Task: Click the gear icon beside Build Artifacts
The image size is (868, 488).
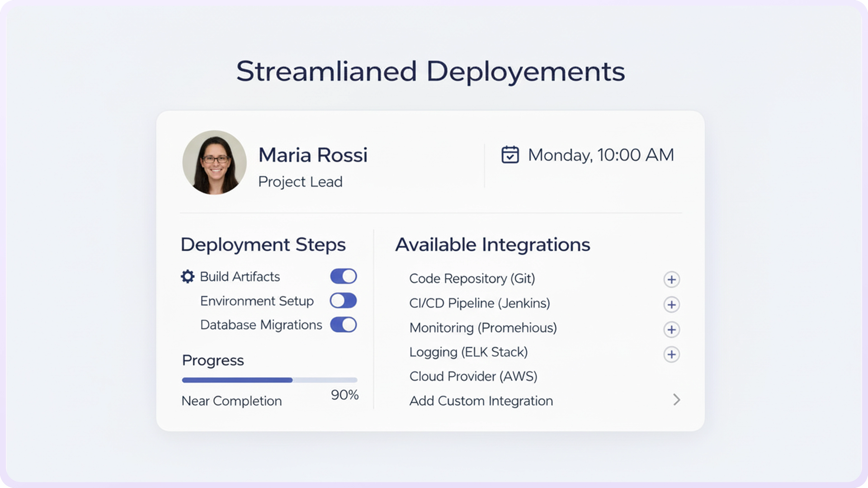Action: [x=187, y=276]
